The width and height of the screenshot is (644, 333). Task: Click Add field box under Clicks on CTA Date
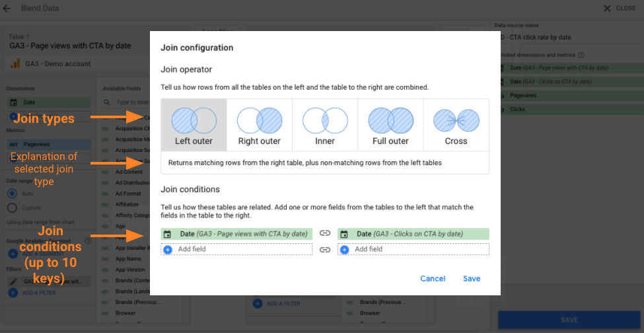[x=413, y=249]
